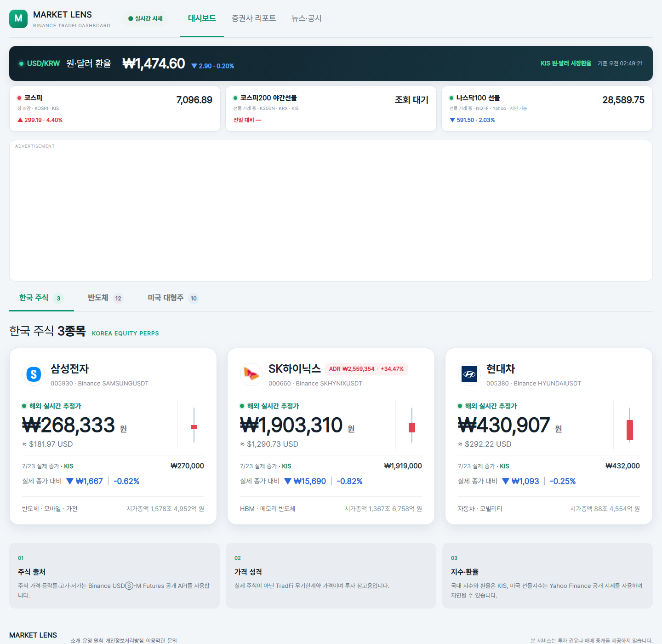Viewport: 662px width, 644px height.
Task: Click the 02 가격 성격 info card
Action: pyautogui.click(x=331, y=576)
